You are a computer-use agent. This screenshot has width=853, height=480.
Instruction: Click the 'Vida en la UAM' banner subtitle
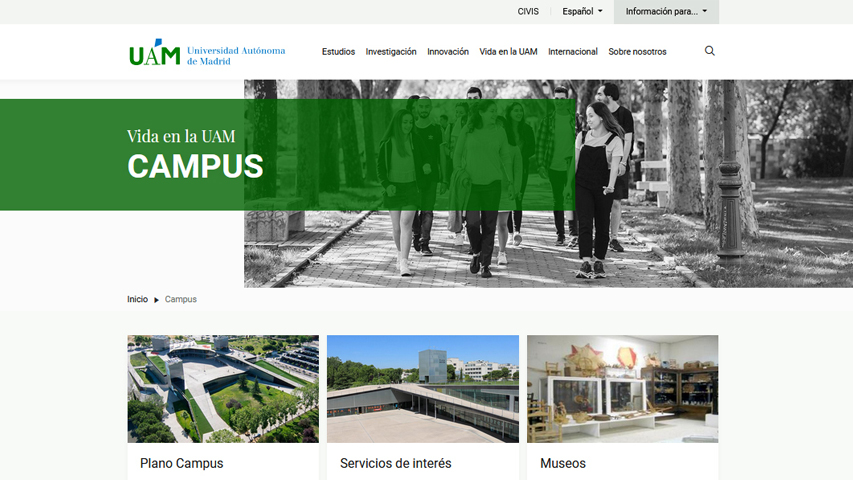[181, 136]
